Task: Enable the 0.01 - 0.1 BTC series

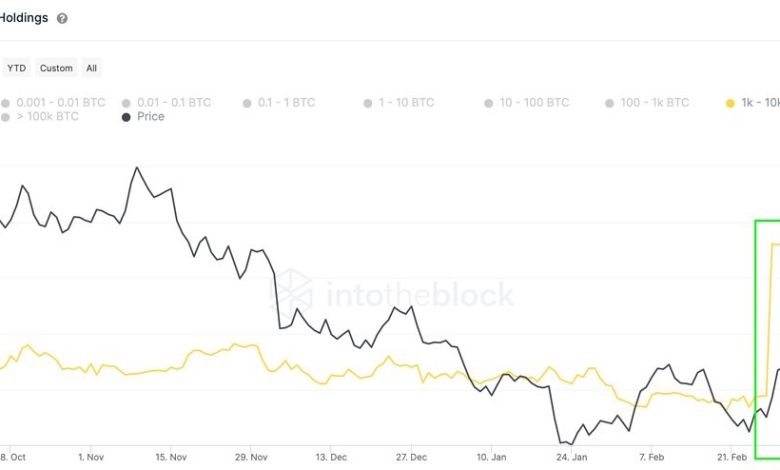Action: tap(127, 102)
